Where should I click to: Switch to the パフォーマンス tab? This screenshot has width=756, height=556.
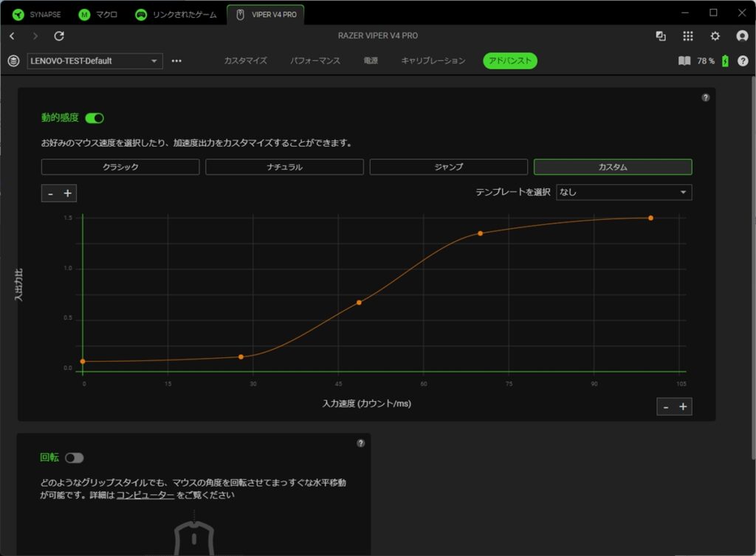pyautogui.click(x=315, y=61)
